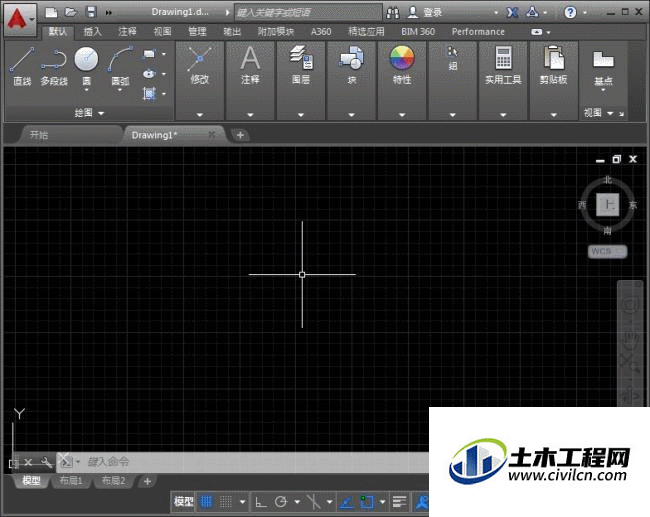The image size is (650, 517).
Task: Select the Line (直线) tool
Action: [22, 66]
